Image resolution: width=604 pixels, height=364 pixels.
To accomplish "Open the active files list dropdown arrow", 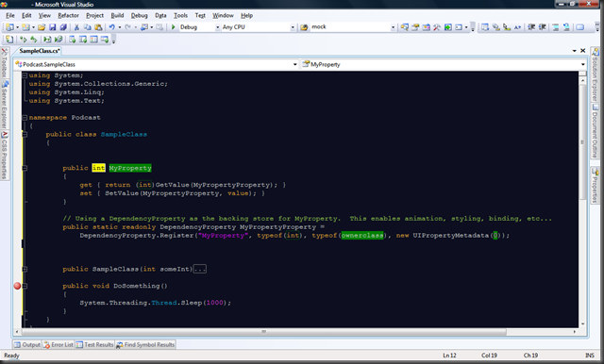I will point(575,50).
